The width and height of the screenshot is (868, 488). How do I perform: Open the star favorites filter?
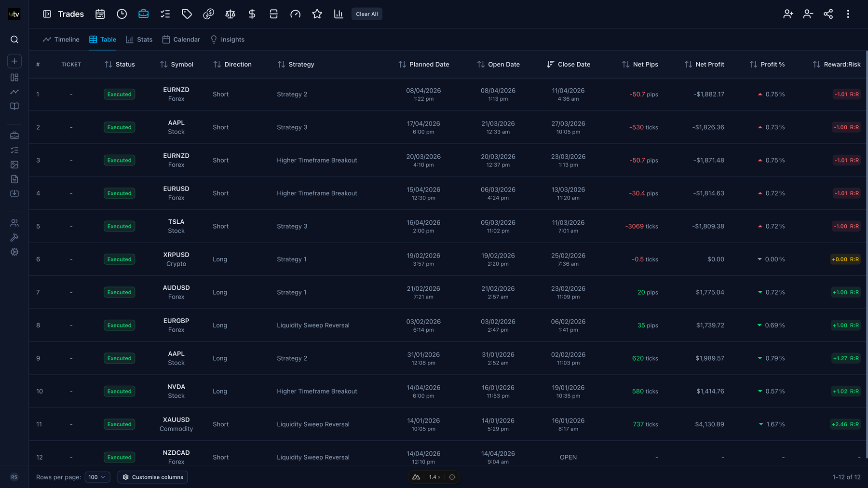317,14
